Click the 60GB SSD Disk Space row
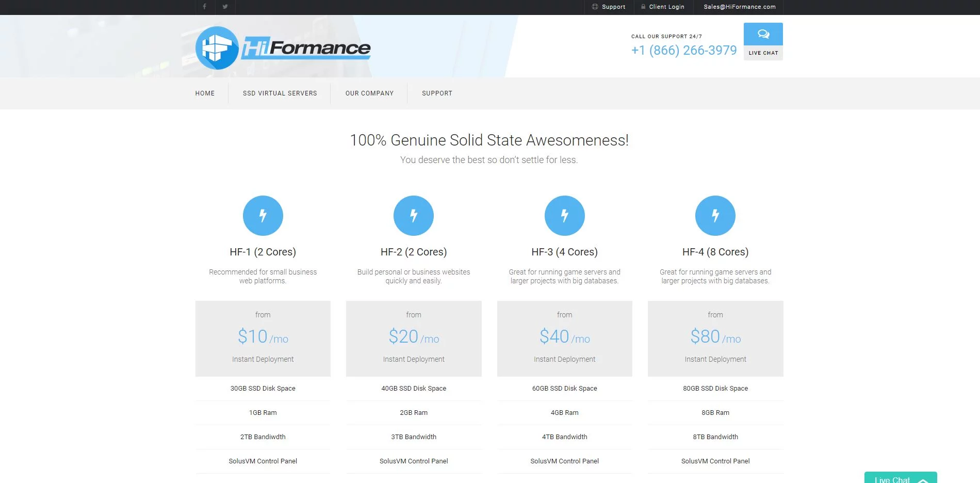Image resolution: width=980 pixels, height=483 pixels. point(565,389)
